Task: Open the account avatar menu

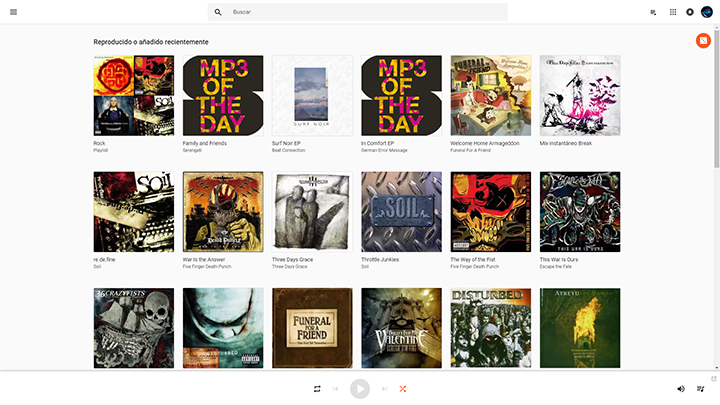Action: point(707,12)
